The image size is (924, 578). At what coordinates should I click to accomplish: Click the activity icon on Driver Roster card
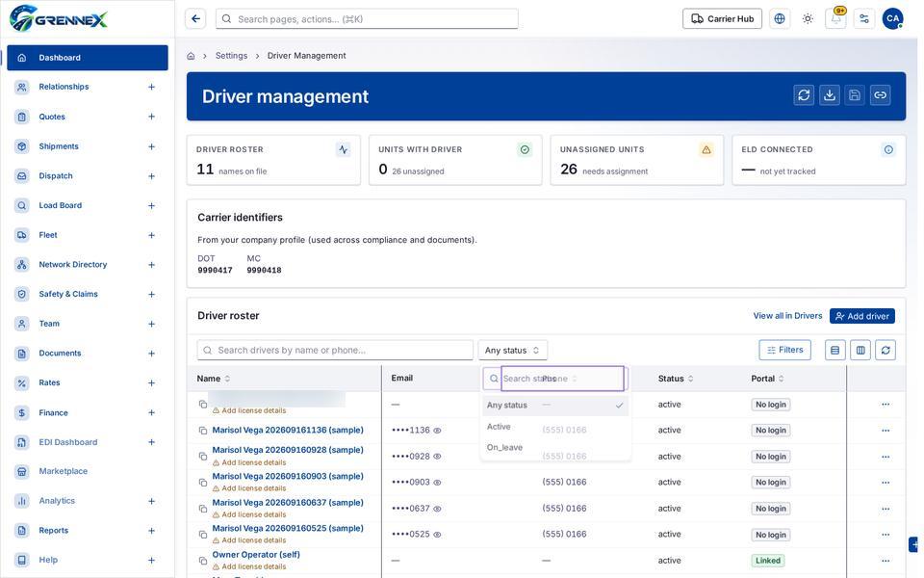click(343, 150)
